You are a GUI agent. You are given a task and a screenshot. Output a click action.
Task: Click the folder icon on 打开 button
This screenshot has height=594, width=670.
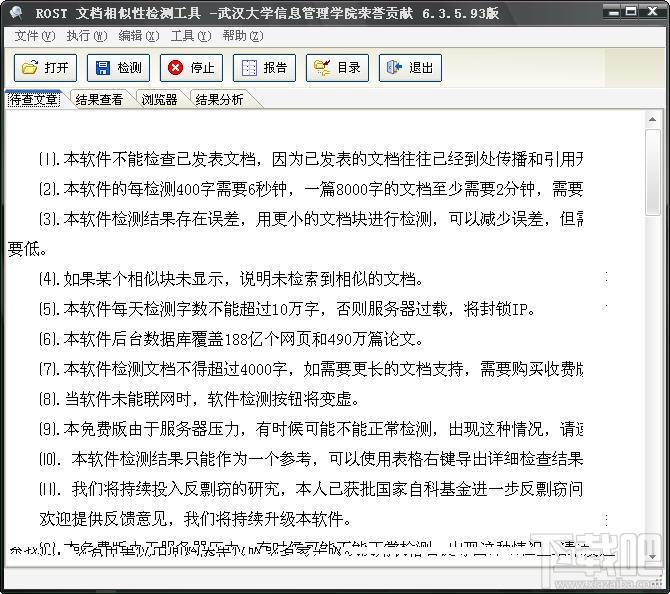tap(29, 68)
